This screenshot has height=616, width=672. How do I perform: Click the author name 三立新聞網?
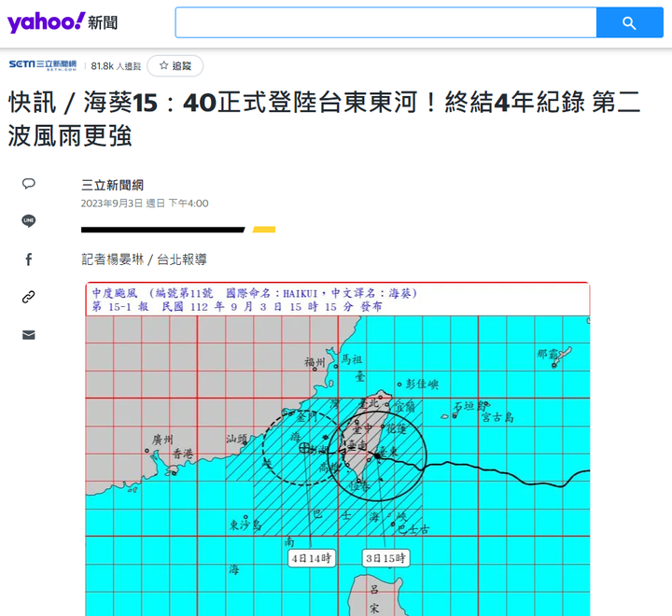(x=112, y=185)
